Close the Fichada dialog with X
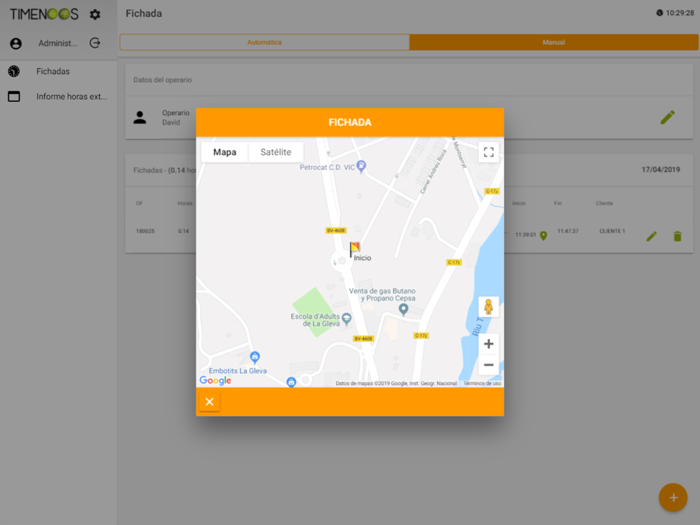The image size is (700, 525). [209, 402]
